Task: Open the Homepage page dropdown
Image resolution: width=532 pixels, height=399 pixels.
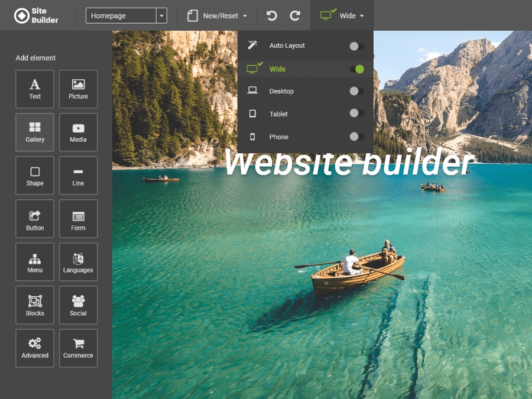Action: click(161, 16)
